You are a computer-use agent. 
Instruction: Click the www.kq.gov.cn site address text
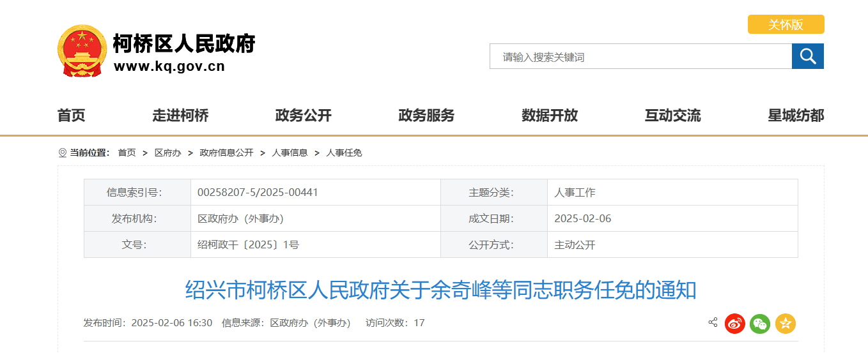click(169, 66)
